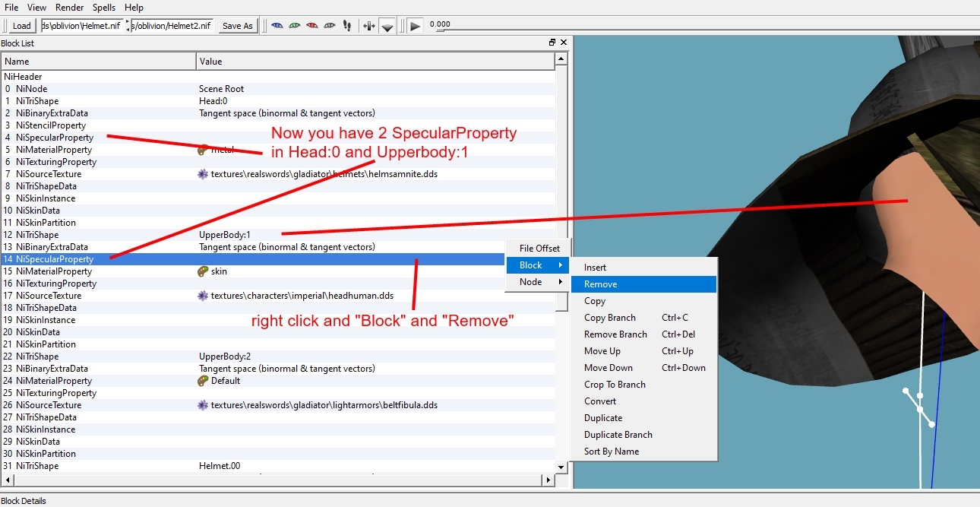Click the Helmet.nif load path field
This screenshot has height=507, width=980.
pyautogui.click(x=82, y=26)
